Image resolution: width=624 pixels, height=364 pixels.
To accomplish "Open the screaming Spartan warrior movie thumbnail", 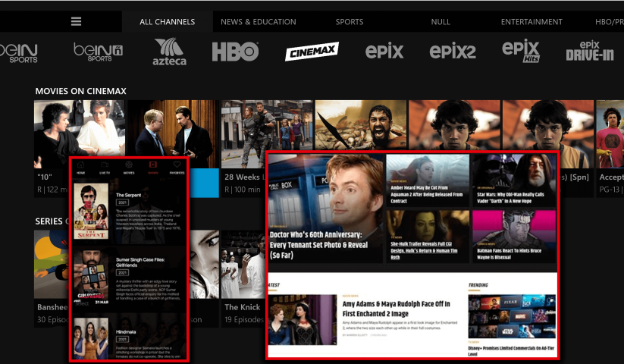I will [x=361, y=126].
